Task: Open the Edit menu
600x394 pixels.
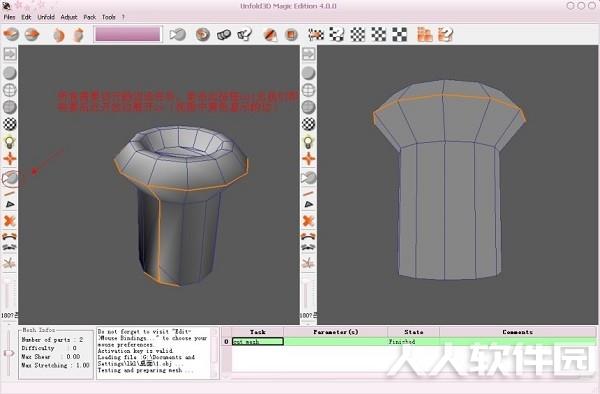Action: coord(26,17)
